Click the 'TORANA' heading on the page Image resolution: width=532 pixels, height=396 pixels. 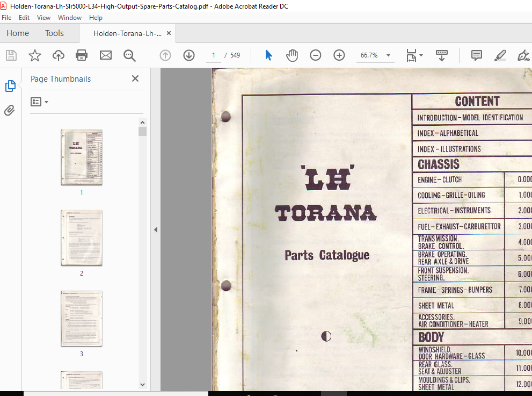[325, 213]
